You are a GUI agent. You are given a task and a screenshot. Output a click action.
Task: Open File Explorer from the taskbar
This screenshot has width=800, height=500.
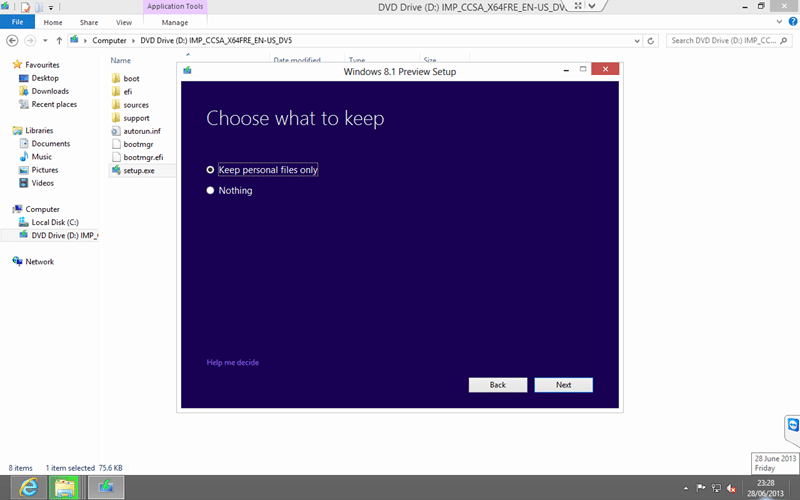tap(64, 487)
